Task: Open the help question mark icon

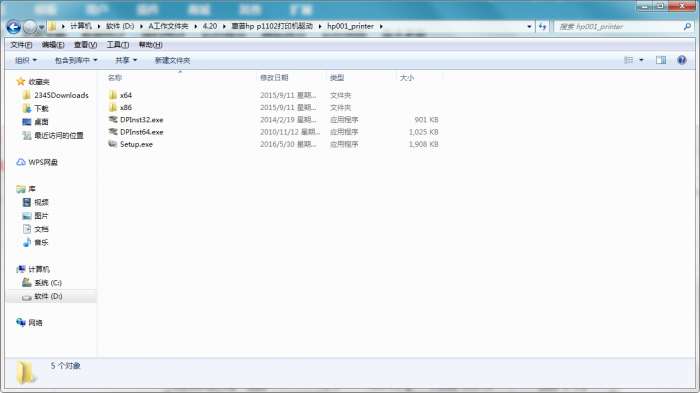Action: 682,60
